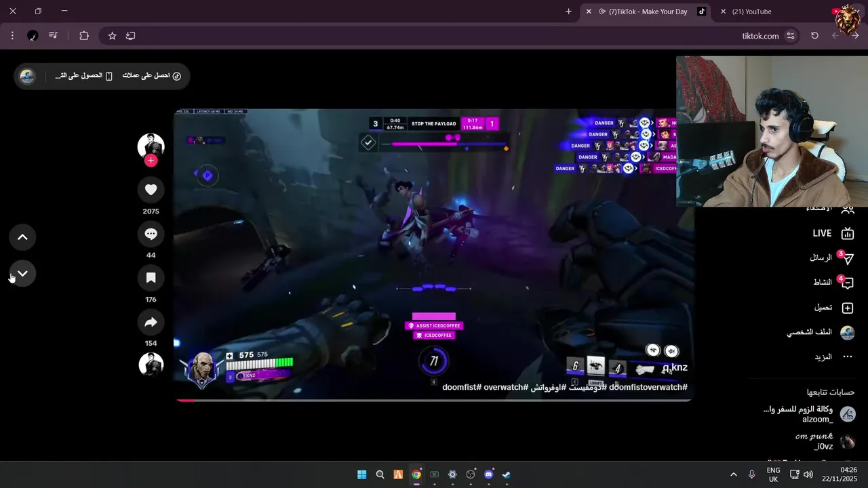Open the creator's avatar above the like button
This screenshot has height=488, width=868.
[151, 146]
